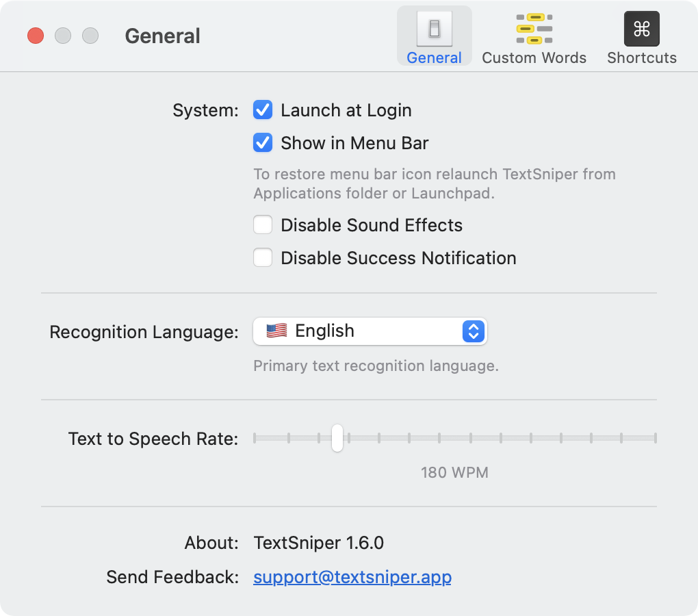Check the Disable Success Notification option
Screen dimensions: 698x616
[x=263, y=258]
